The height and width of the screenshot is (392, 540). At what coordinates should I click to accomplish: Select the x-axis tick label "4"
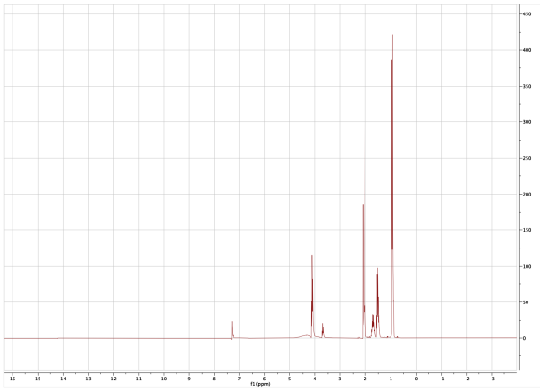coord(315,379)
